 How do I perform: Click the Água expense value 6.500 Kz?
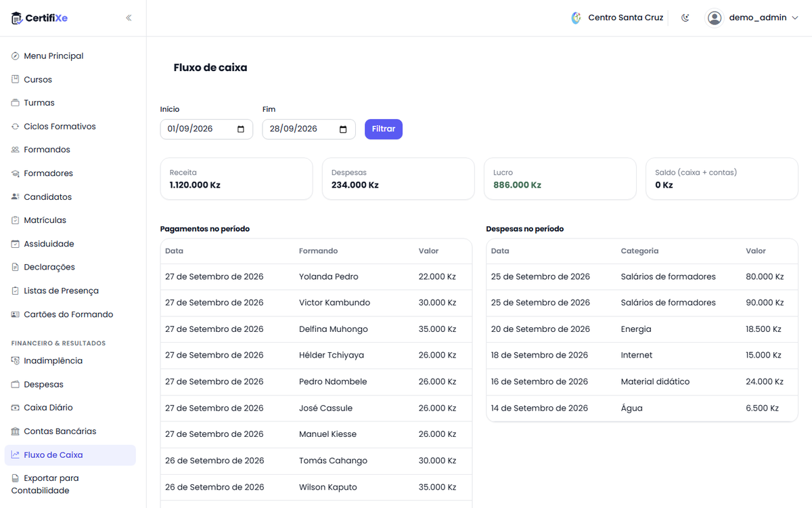[763, 408]
